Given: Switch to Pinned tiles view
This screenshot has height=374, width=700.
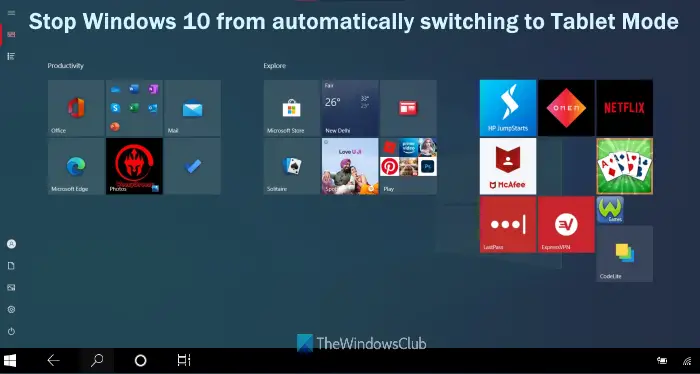Looking at the screenshot, I should pos(11,34).
